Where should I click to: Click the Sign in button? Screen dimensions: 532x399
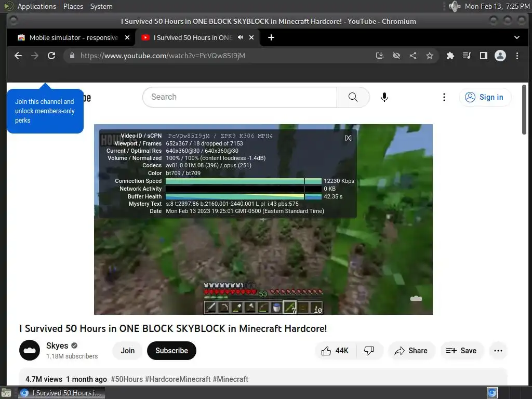click(485, 97)
